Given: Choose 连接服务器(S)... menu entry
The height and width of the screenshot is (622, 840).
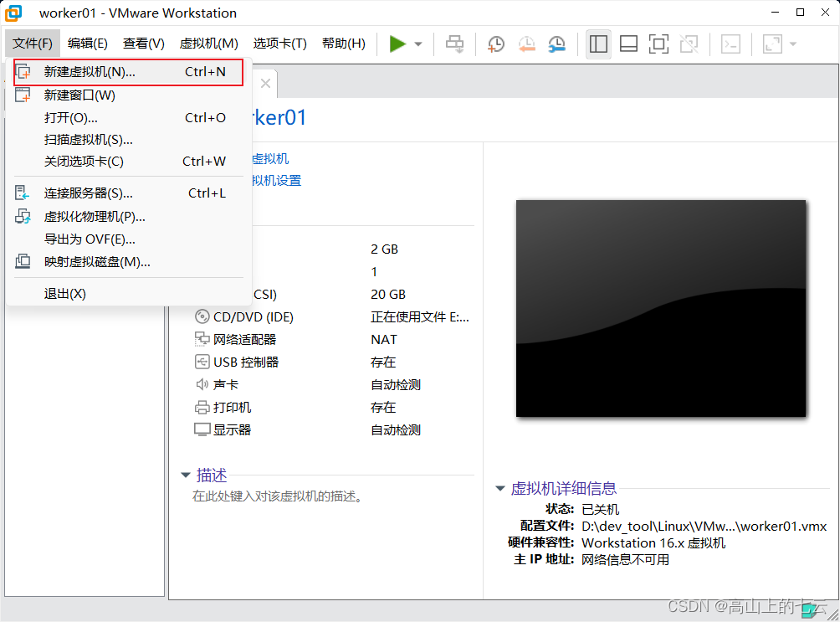Looking at the screenshot, I should tap(129, 193).
